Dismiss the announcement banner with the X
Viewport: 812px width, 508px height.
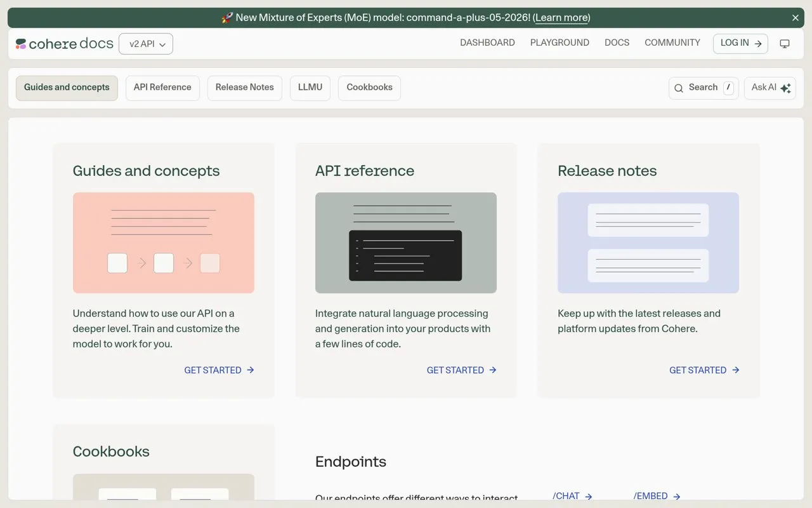[x=796, y=18]
